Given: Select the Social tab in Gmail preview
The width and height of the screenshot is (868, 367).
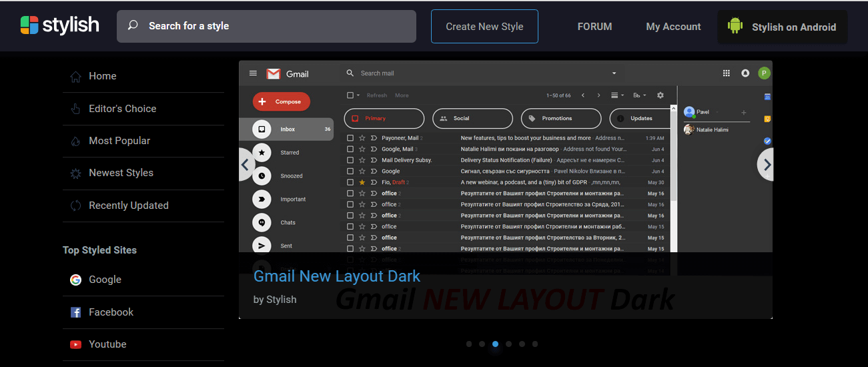Looking at the screenshot, I should (x=473, y=118).
